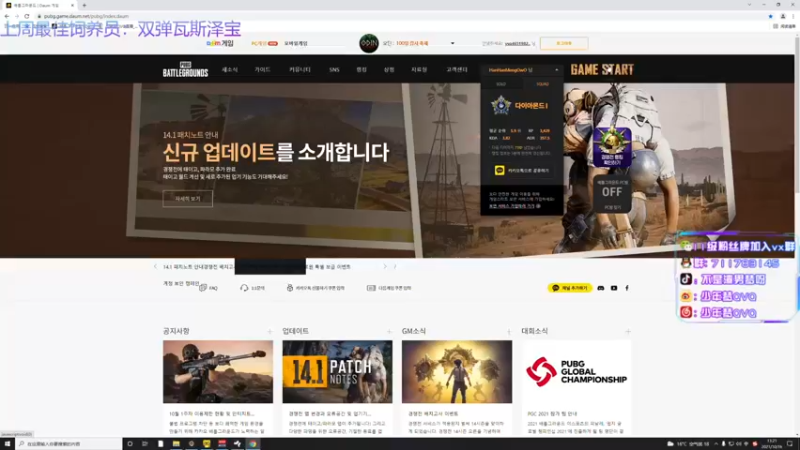Click the round ODIN game icon

(x=368, y=43)
